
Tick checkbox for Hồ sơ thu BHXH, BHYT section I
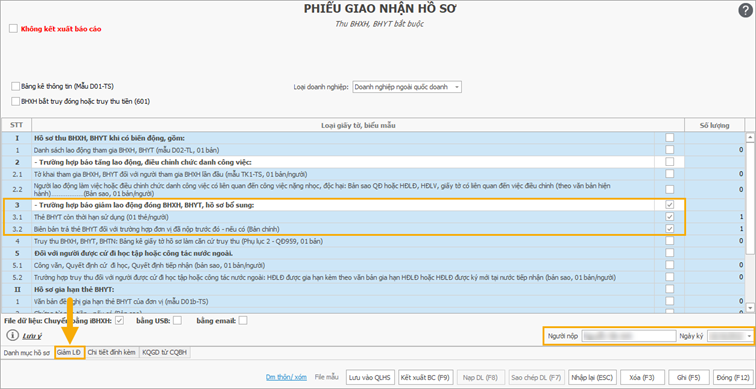point(669,138)
